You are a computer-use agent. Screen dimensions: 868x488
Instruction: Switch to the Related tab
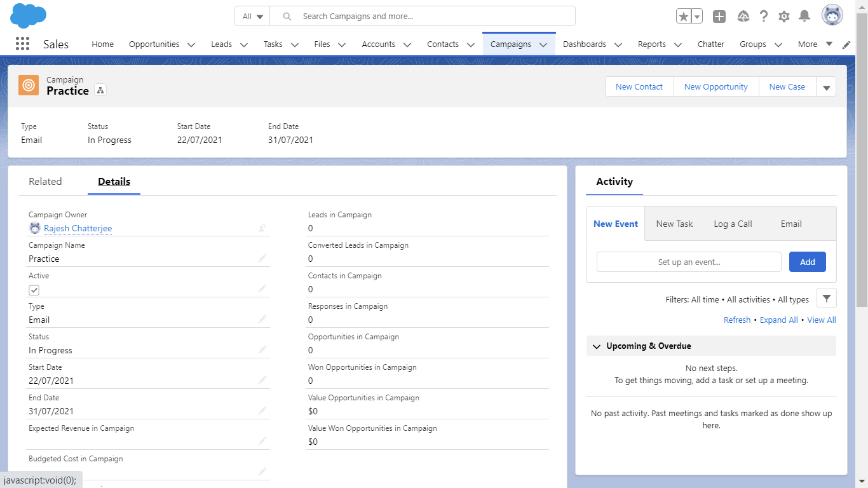pos(45,182)
